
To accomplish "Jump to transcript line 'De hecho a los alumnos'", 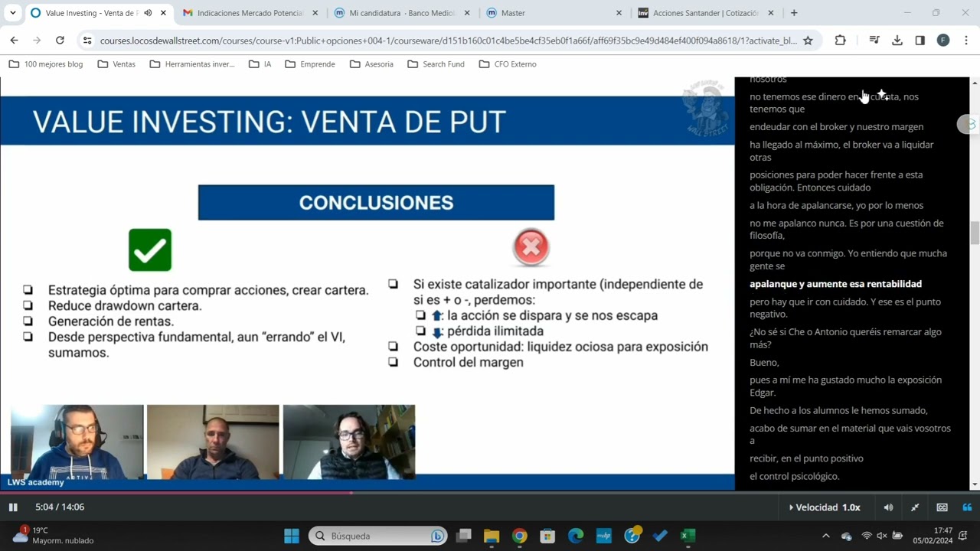I will (838, 410).
